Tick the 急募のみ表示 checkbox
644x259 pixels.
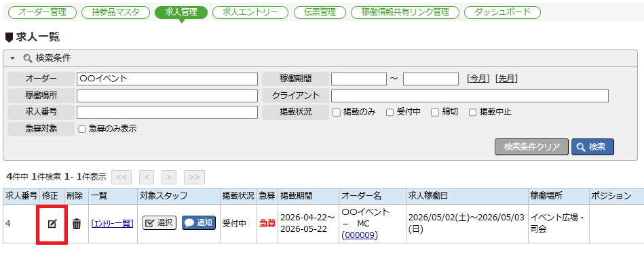pos(81,129)
